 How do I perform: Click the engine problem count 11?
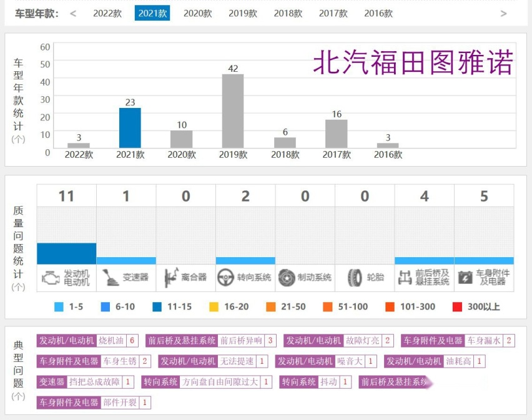click(x=66, y=197)
